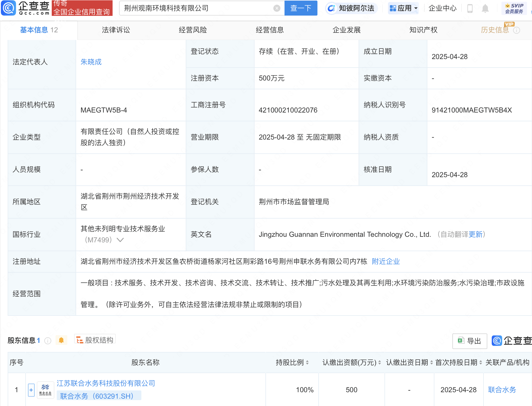Open related product 联合水务 link

pos(502,390)
